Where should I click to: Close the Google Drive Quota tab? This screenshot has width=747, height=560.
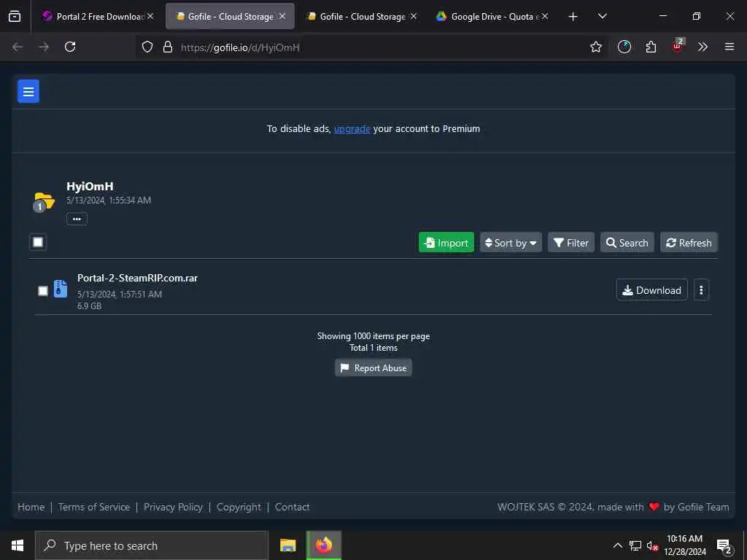pyautogui.click(x=544, y=16)
